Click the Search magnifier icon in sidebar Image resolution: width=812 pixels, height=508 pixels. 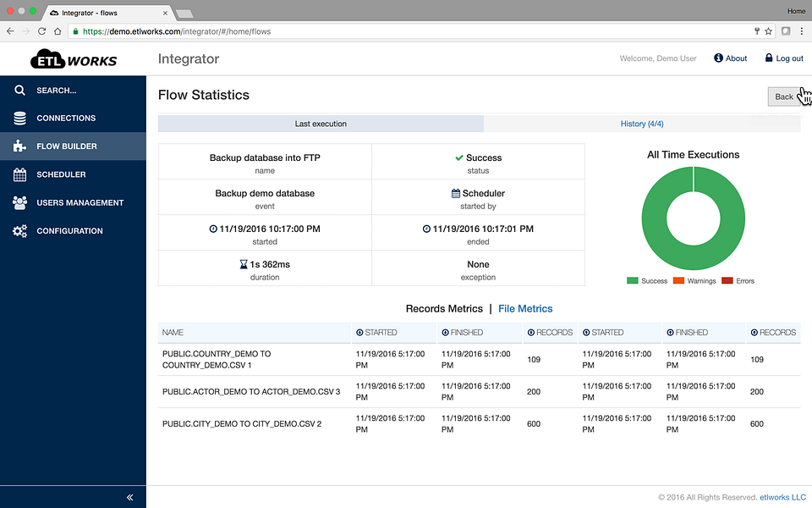(x=19, y=90)
